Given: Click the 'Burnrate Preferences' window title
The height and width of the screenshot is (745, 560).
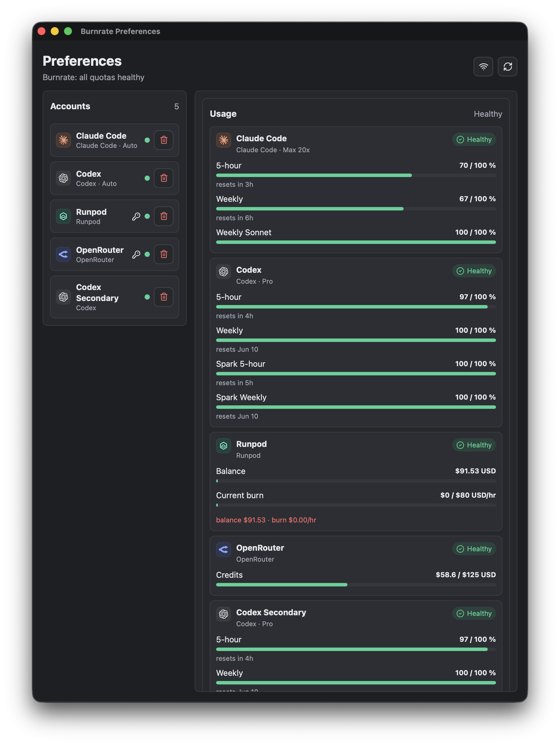Looking at the screenshot, I should coord(120,31).
